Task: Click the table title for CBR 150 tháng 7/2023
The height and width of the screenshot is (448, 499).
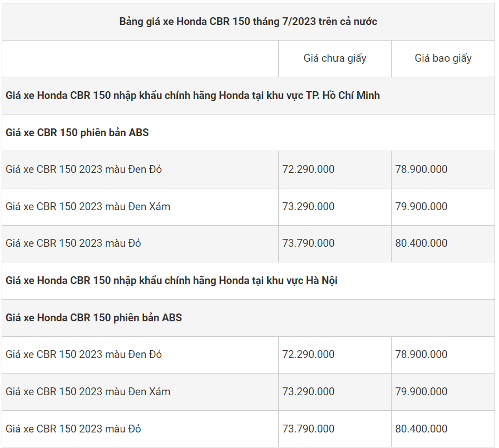Action: (248, 22)
